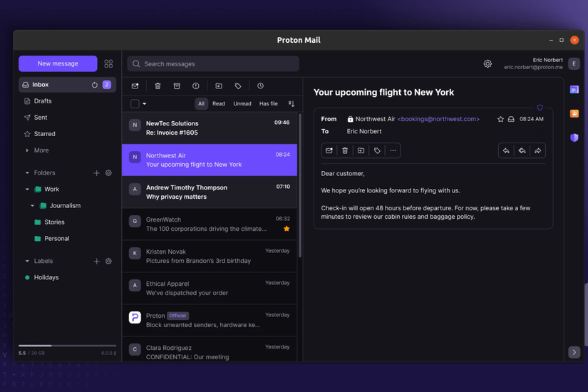The width and height of the screenshot is (588, 392).
Task: Add a new label with plus
Action: click(x=96, y=261)
